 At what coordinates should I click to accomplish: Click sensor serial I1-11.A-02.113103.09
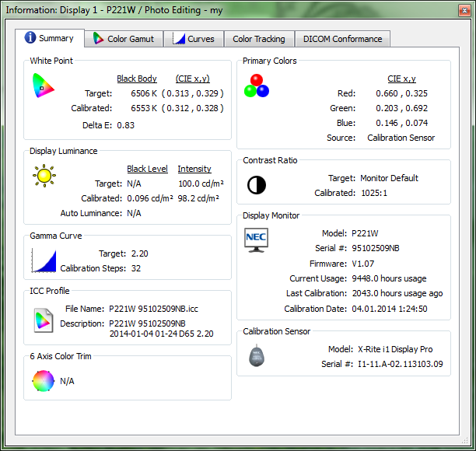coord(401,364)
